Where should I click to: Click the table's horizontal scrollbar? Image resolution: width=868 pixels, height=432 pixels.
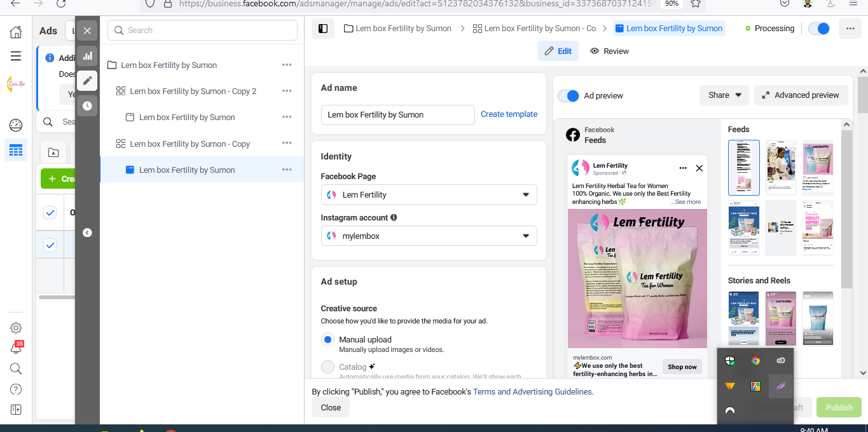56,297
